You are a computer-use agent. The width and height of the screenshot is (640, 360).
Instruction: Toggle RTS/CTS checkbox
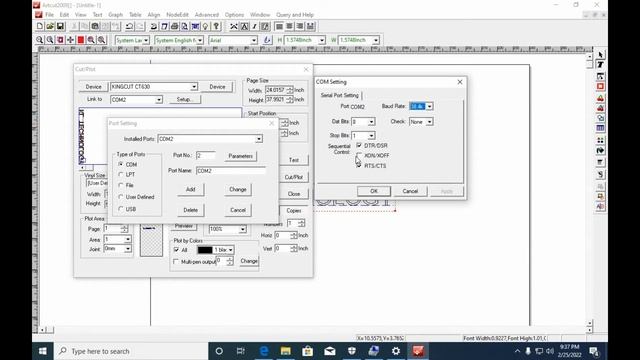click(359, 166)
